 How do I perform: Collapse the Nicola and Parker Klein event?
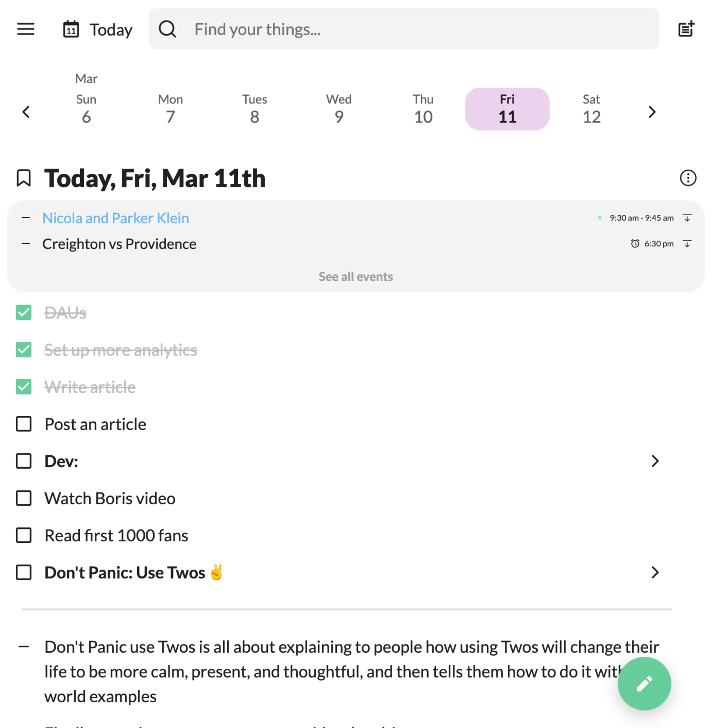[x=26, y=218]
